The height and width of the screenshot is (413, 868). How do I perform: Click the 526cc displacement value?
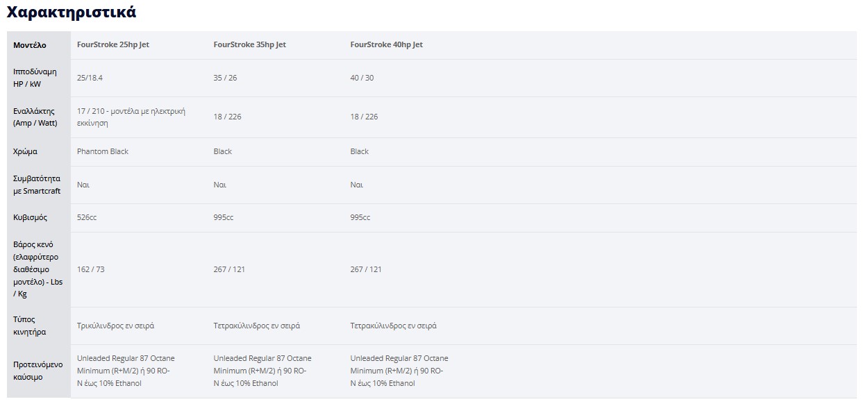coord(87,217)
